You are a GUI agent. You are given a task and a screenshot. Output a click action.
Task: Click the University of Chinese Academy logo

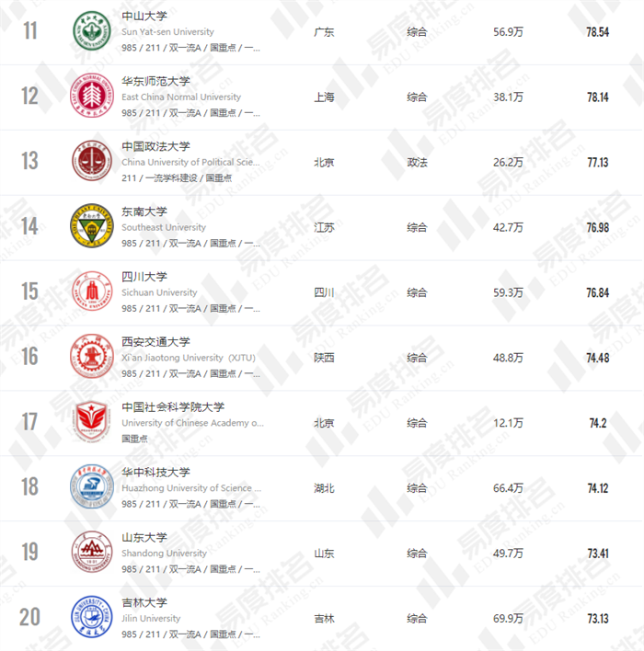92,422
